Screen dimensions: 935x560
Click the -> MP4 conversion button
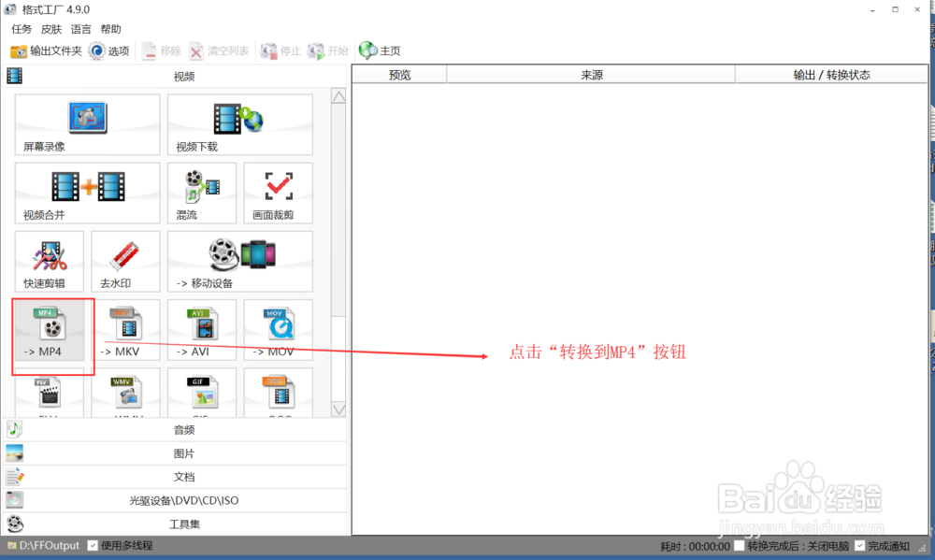click(50, 330)
